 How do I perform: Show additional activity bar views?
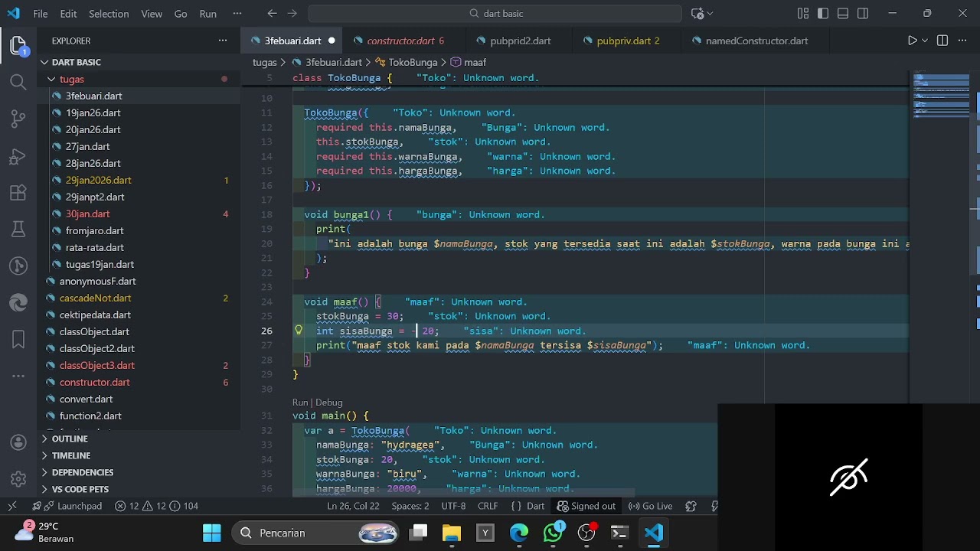click(18, 376)
